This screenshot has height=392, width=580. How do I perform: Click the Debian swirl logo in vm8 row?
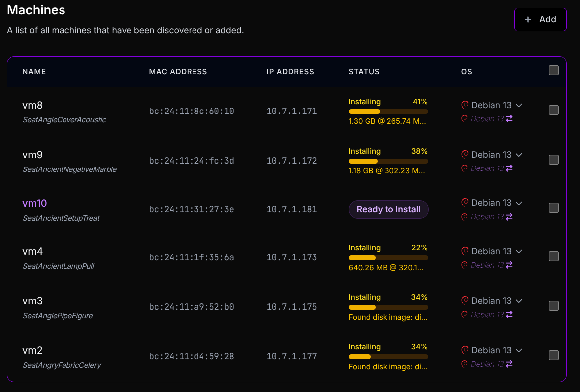tap(465, 105)
